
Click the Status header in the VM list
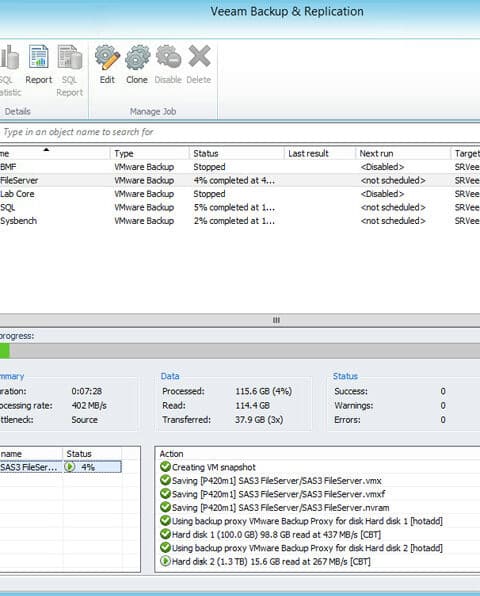coord(92,453)
